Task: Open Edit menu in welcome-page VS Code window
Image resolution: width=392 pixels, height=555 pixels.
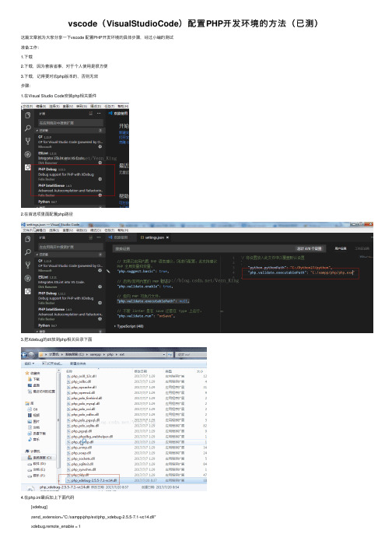Action: (x=40, y=106)
